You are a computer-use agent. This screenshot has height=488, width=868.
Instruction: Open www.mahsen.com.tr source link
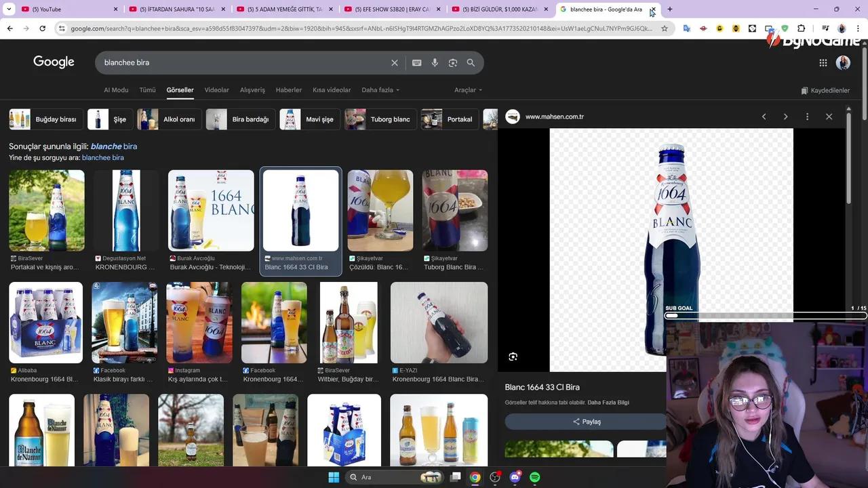[x=555, y=117]
